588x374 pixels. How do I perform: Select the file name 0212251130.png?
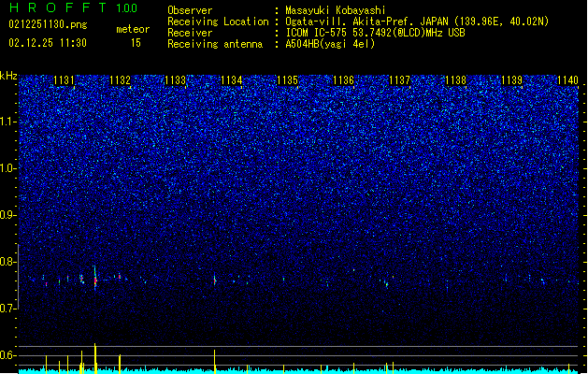[x=48, y=24]
